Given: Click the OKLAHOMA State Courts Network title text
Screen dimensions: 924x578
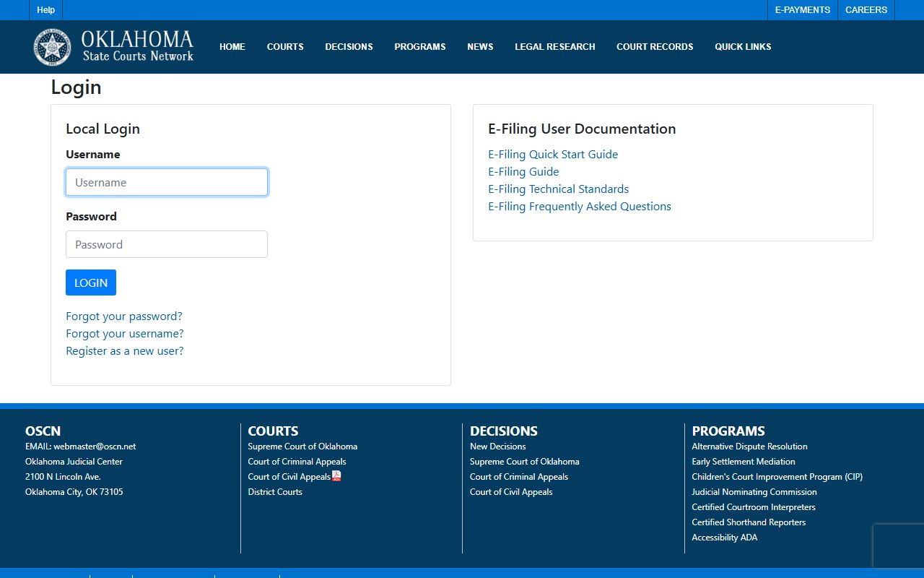Looking at the screenshot, I should pos(137,46).
